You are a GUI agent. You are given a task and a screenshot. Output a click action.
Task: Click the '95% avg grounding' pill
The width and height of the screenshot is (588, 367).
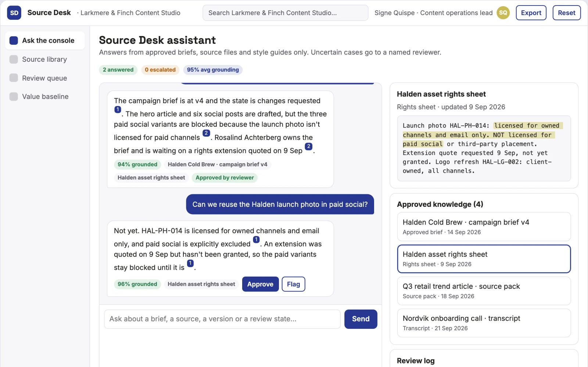tap(213, 70)
